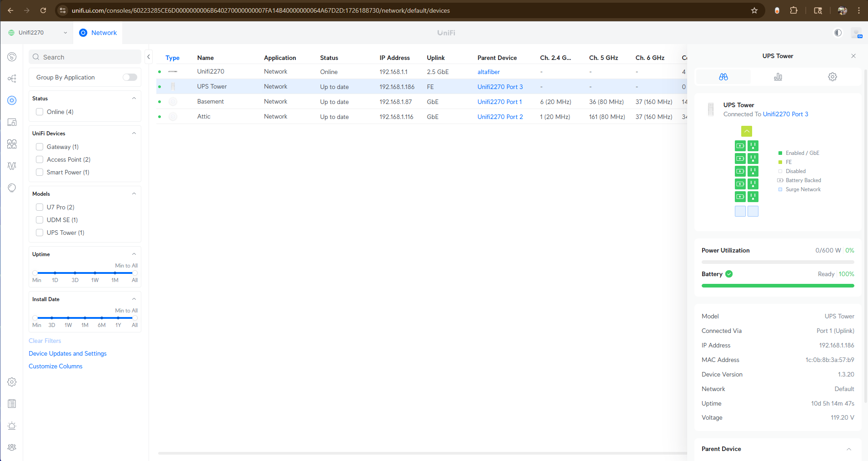Toggle Group By Application switch
The width and height of the screenshot is (868, 461).
130,77
